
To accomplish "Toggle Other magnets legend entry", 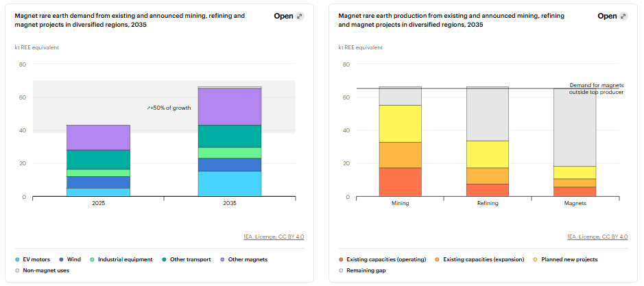I will tap(243, 259).
